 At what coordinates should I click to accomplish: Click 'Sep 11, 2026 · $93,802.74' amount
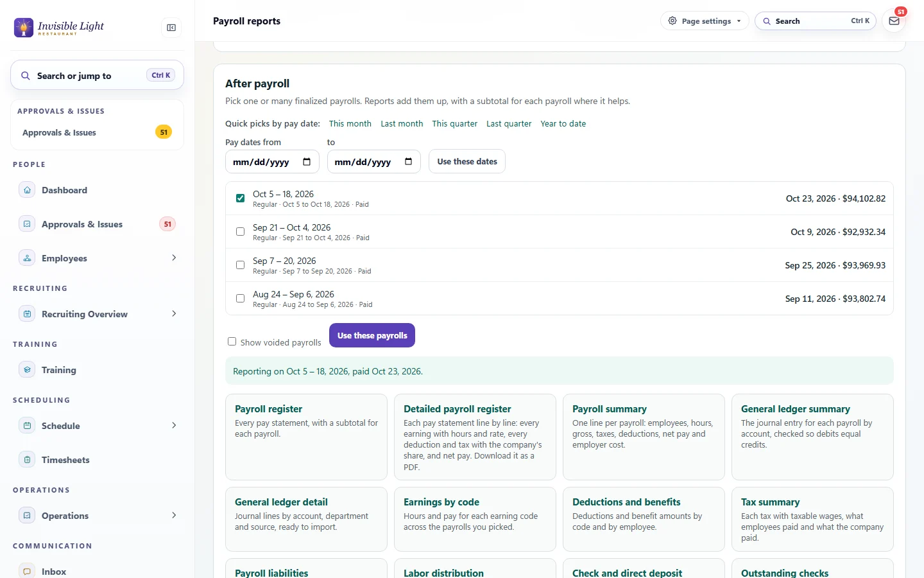[x=835, y=299]
